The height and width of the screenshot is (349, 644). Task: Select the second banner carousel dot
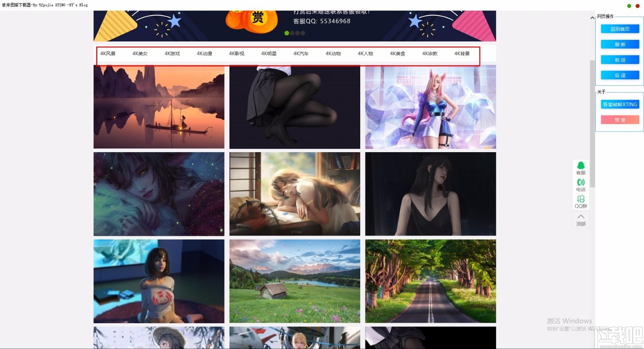292,33
